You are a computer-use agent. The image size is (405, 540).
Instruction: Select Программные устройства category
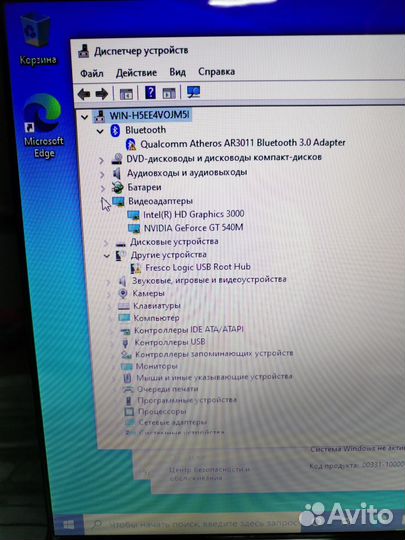pos(187,400)
